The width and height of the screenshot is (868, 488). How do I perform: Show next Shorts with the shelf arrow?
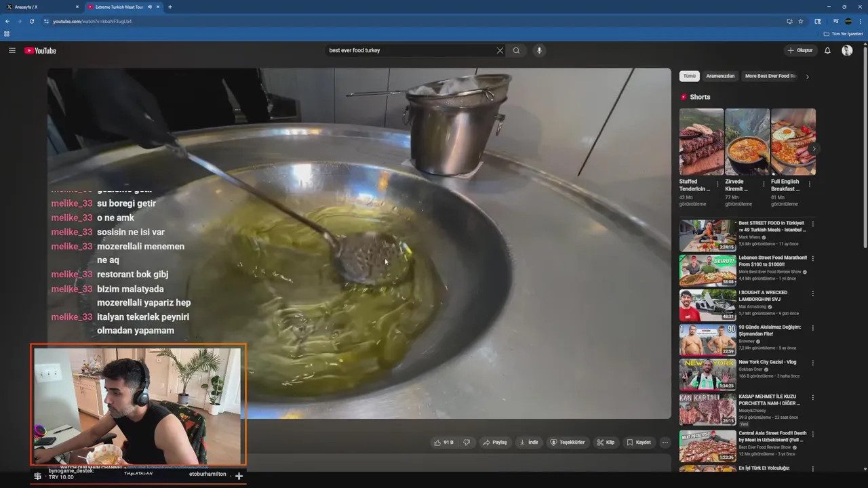[x=814, y=148]
